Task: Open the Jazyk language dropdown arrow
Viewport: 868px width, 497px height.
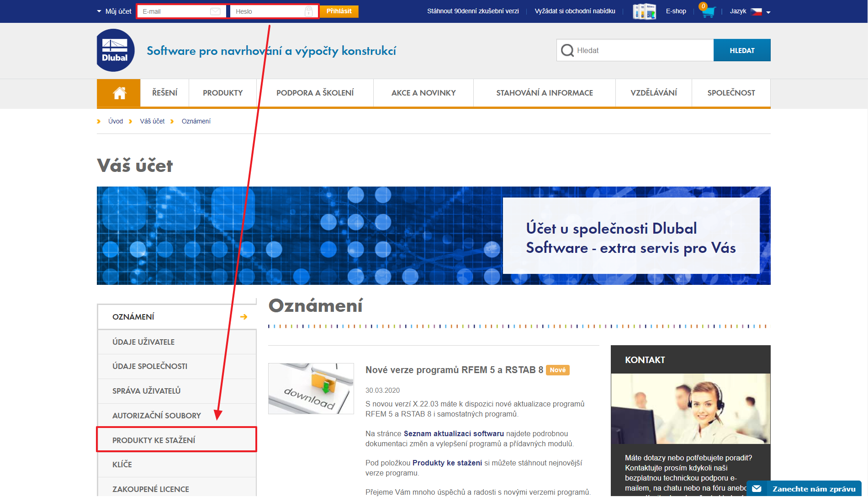Action: pyautogui.click(x=768, y=12)
